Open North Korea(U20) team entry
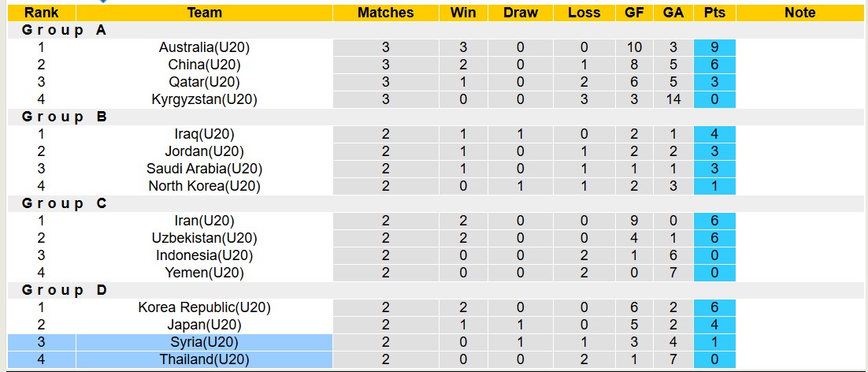 pos(205,186)
